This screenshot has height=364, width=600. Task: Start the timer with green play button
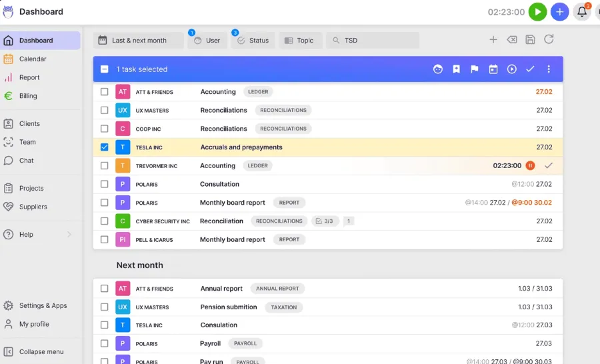coord(537,12)
